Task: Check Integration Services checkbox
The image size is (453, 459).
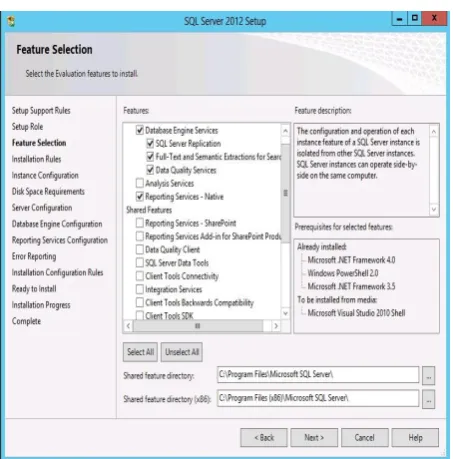Action: coord(140,289)
